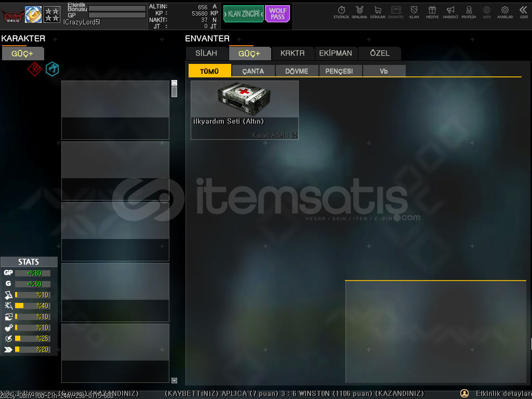
Task: Click the Geri back arrows icon
Action: pos(524,11)
